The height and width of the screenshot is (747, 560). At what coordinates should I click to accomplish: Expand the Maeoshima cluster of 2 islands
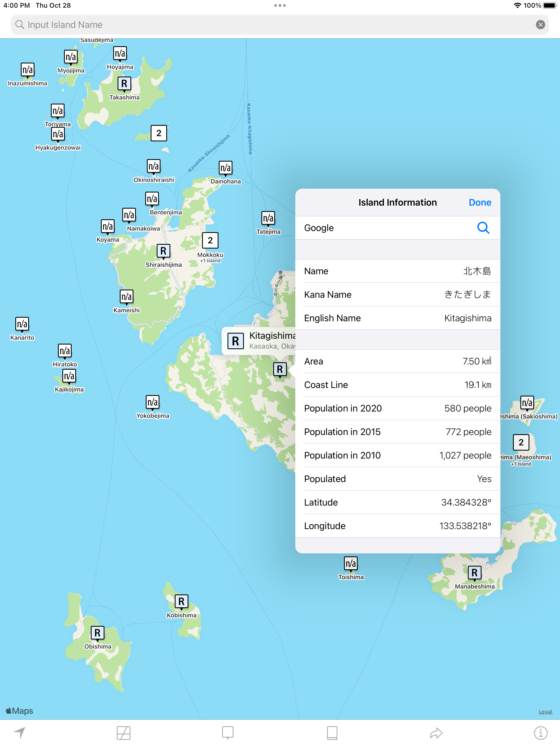click(x=521, y=442)
